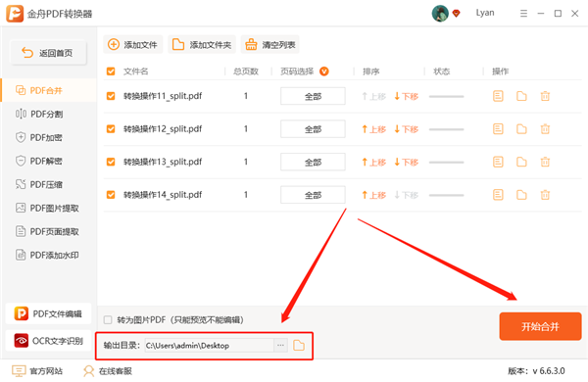Move 转换操作11_split.pdf down
This screenshot has width=588, height=382.
pos(406,96)
